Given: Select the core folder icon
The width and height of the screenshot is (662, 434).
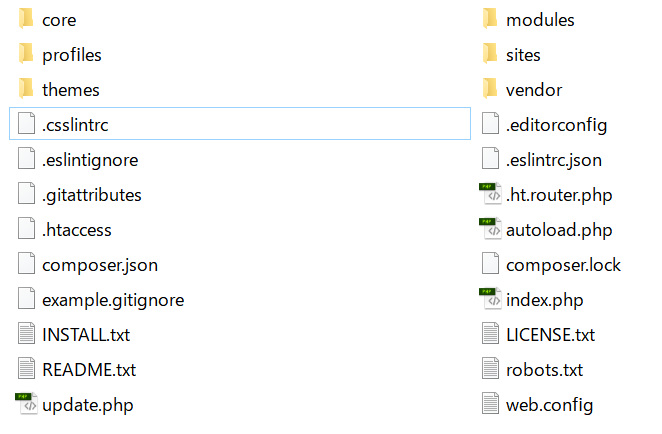Looking at the screenshot, I should click(x=26, y=19).
